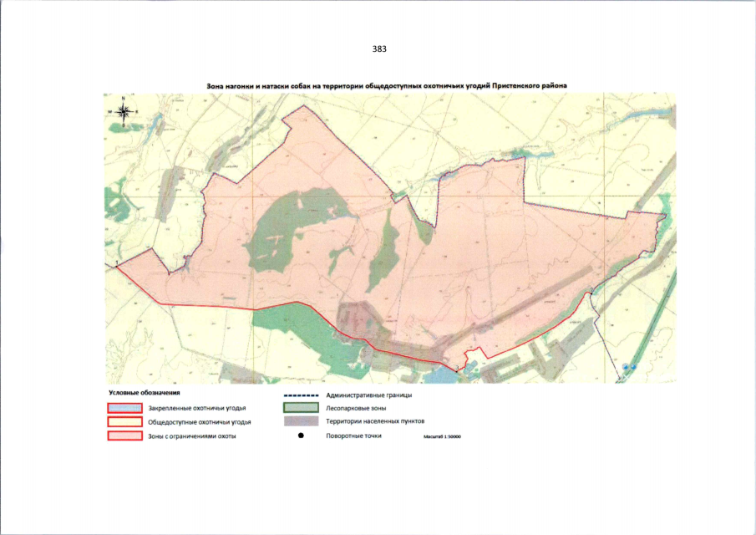Click the Закрепленные охотничьи угодья label text
The width and height of the screenshot is (756, 535).
[x=196, y=409]
